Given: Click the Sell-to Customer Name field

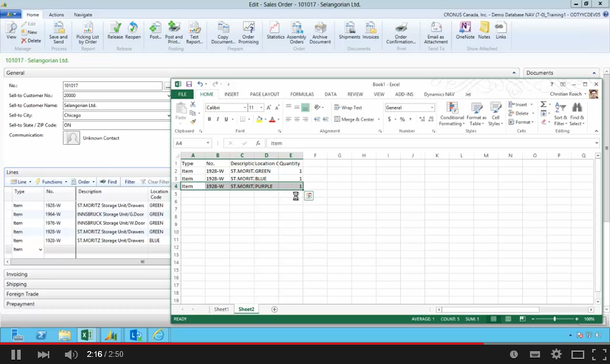Looking at the screenshot, I should pyautogui.click(x=114, y=105).
